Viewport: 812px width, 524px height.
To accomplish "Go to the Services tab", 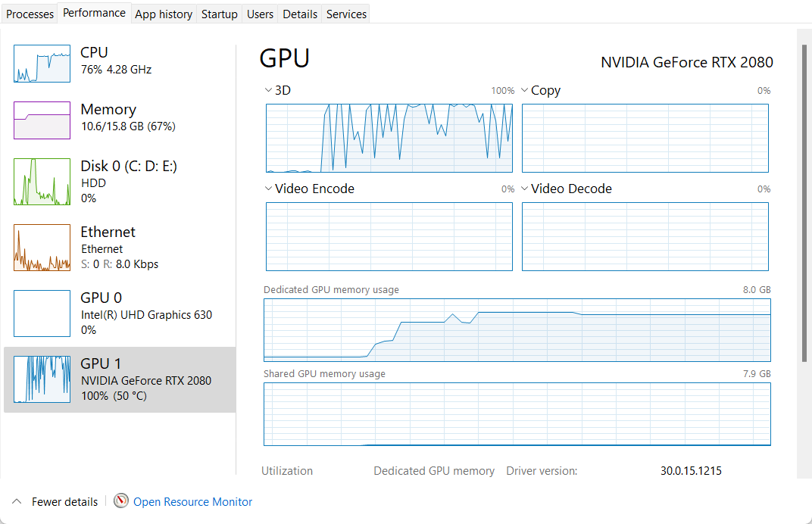I will [x=346, y=14].
